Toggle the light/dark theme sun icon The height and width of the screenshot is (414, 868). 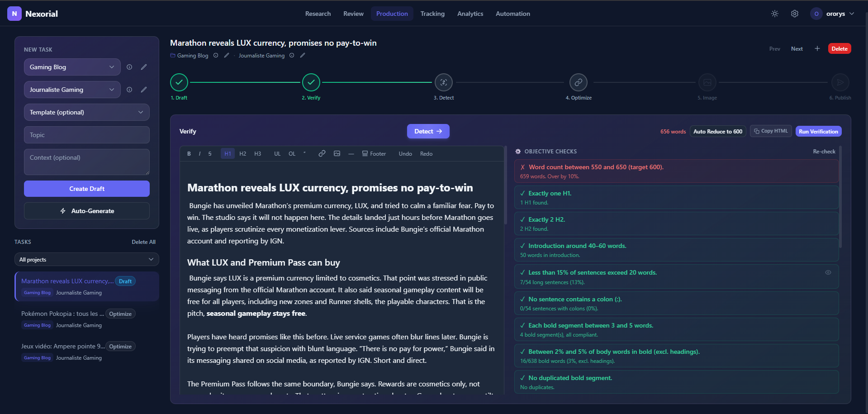[775, 14]
